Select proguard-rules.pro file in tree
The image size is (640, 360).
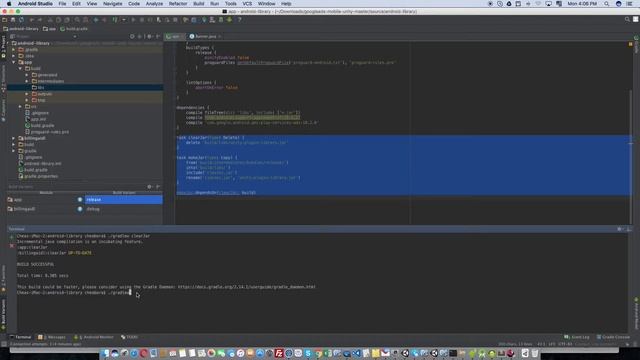50,132
